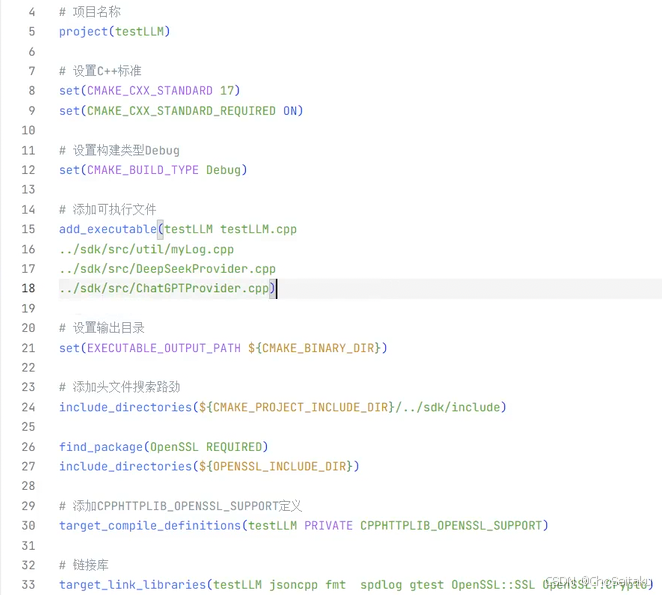Click the project(testLLM) line of code
The image size is (662, 595).
coord(114,32)
